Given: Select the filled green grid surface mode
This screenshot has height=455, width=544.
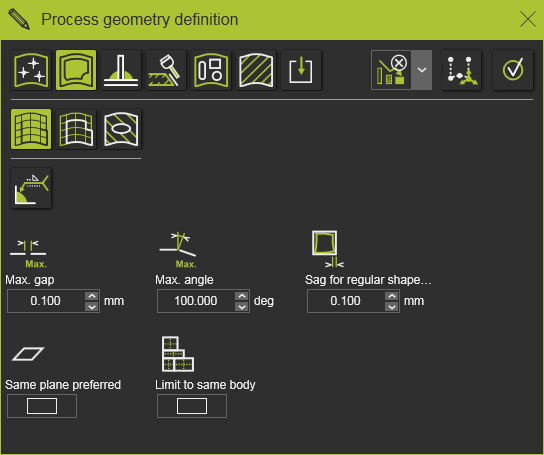Looking at the screenshot, I should click(x=31, y=129).
